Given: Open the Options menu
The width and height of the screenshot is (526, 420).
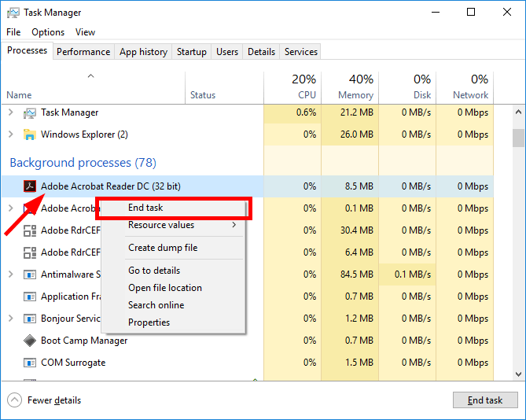Looking at the screenshot, I should 48,32.
